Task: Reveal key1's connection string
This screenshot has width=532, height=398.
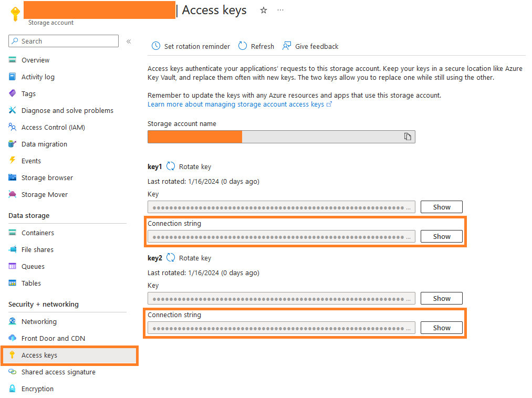Action: coord(441,236)
